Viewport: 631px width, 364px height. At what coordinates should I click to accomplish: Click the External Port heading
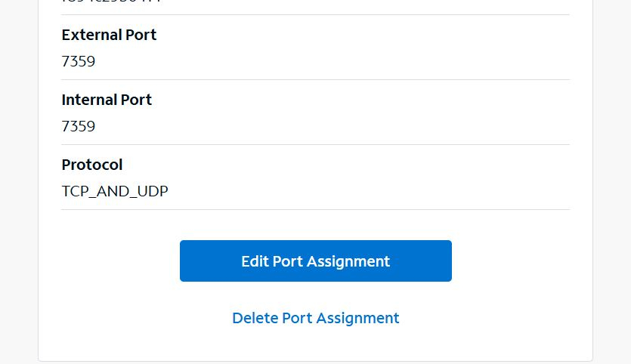(x=109, y=35)
